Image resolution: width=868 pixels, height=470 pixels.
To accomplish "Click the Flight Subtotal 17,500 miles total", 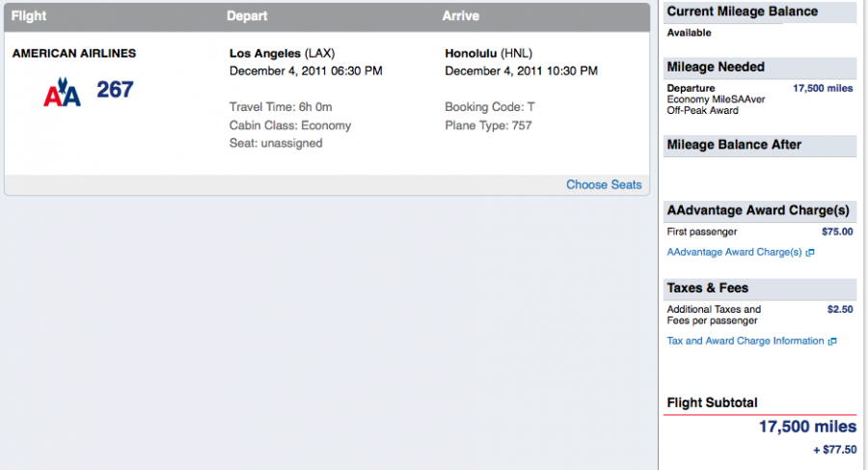I will [807, 427].
